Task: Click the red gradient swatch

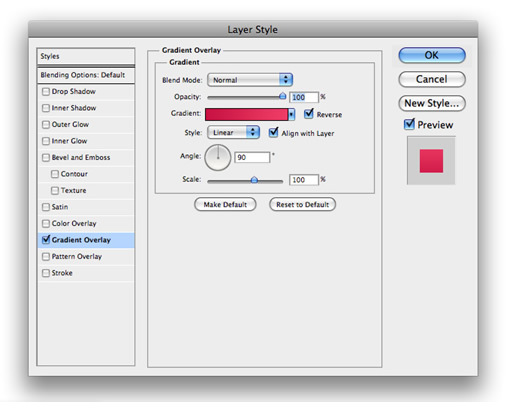Action: [247, 114]
